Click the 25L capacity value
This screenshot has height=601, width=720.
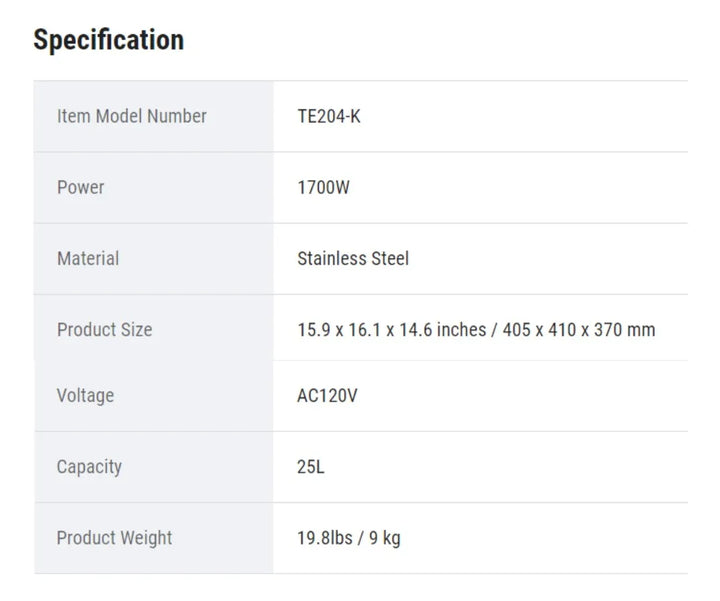click(x=311, y=466)
